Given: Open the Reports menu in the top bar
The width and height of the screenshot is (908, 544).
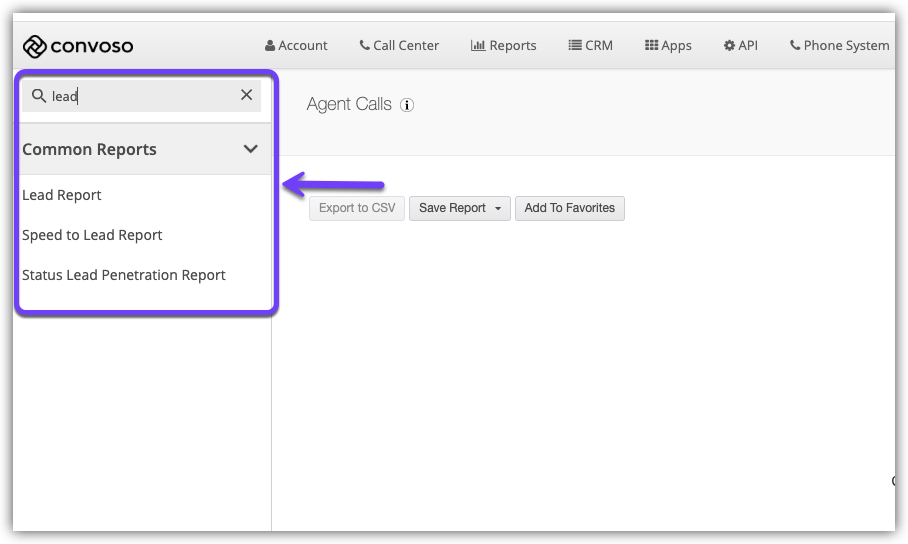Looking at the screenshot, I should coord(503,45).
